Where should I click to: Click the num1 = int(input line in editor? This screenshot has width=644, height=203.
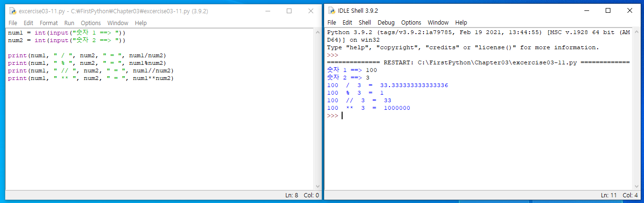(x=67, y=33)
